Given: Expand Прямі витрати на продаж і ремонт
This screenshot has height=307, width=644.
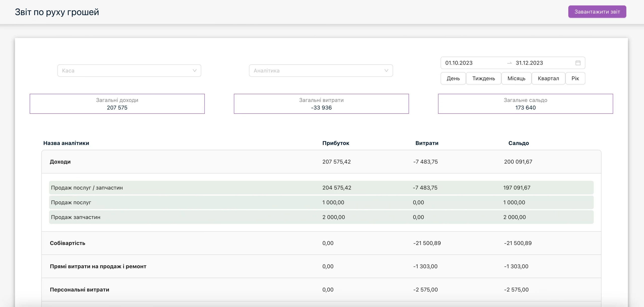Looking at the screenshot, I should (x=321, y=266).
